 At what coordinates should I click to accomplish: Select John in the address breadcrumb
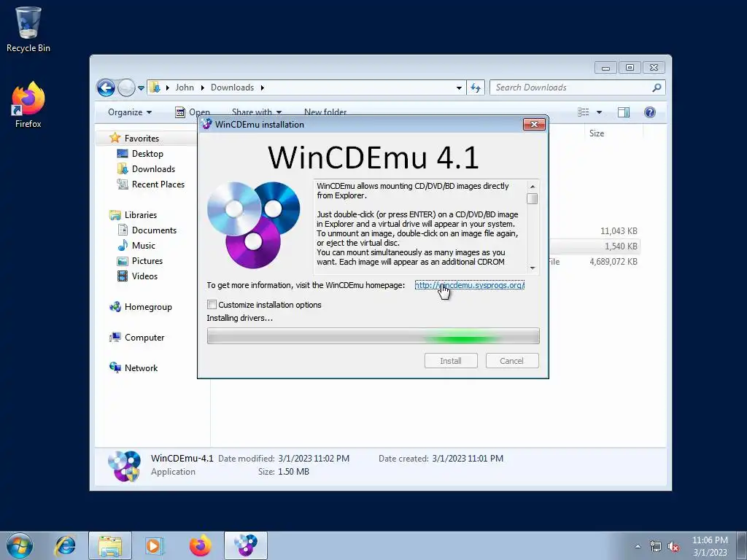[x=185, y=87]
